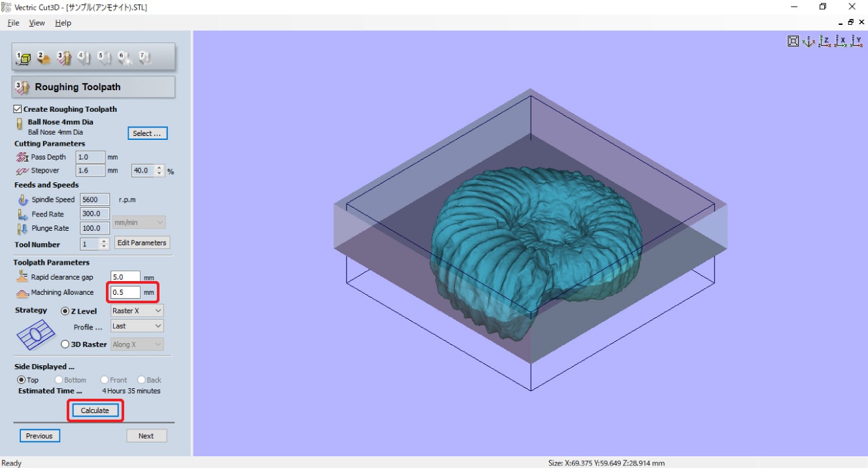Open the stepover percentage spinner

[x=160, y=171]
